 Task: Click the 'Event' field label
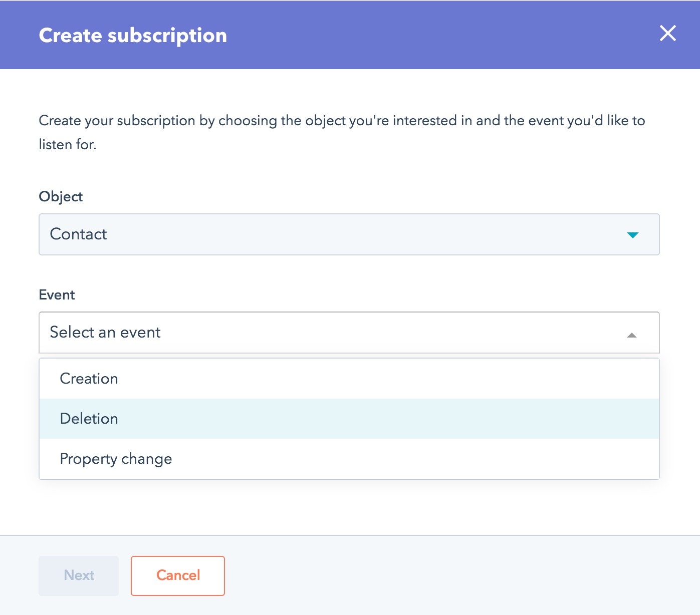pyautogui.click(x=57, y=294)
